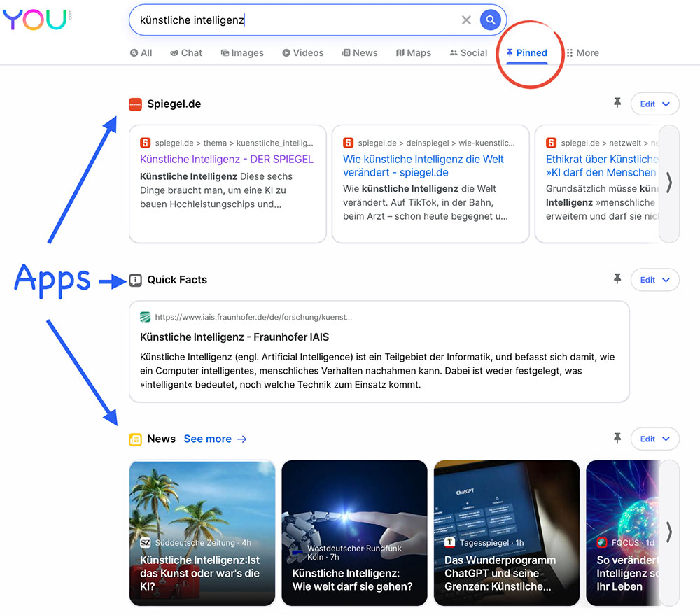Open Künstliche Intelligenz - DER SPIEGEL link
Screen dimensions: 700x615
pos(227,160)
